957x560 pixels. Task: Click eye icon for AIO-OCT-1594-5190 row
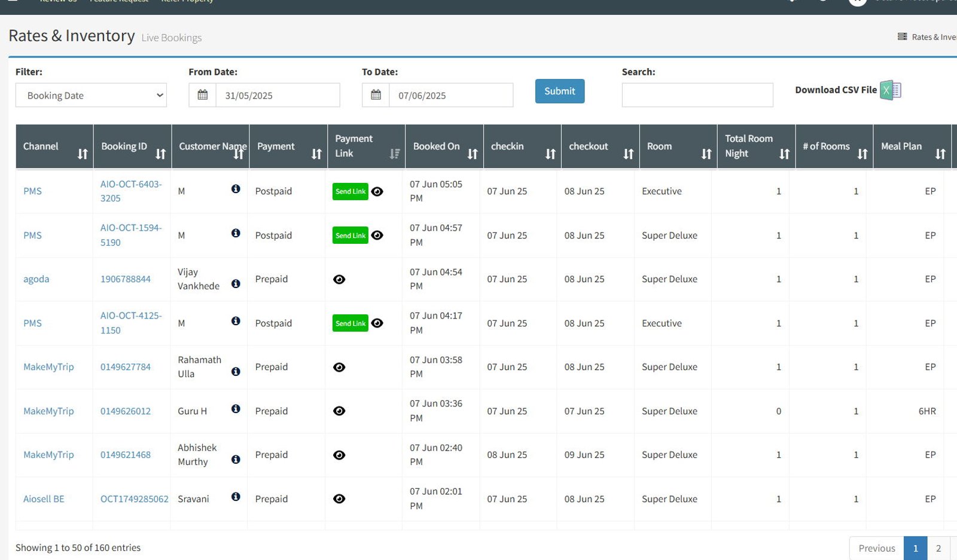pyautogui.click(x=377, y=235)
